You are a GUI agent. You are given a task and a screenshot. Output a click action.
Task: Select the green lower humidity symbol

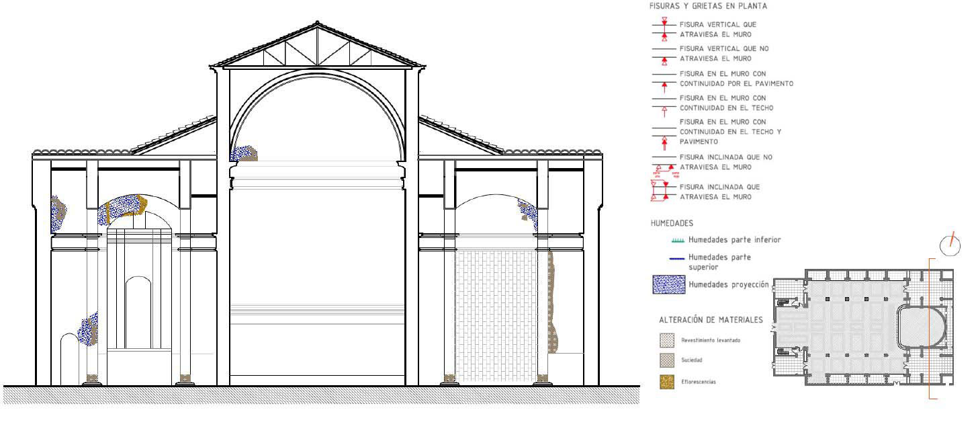pyautogui.click(x=677, y=240)
